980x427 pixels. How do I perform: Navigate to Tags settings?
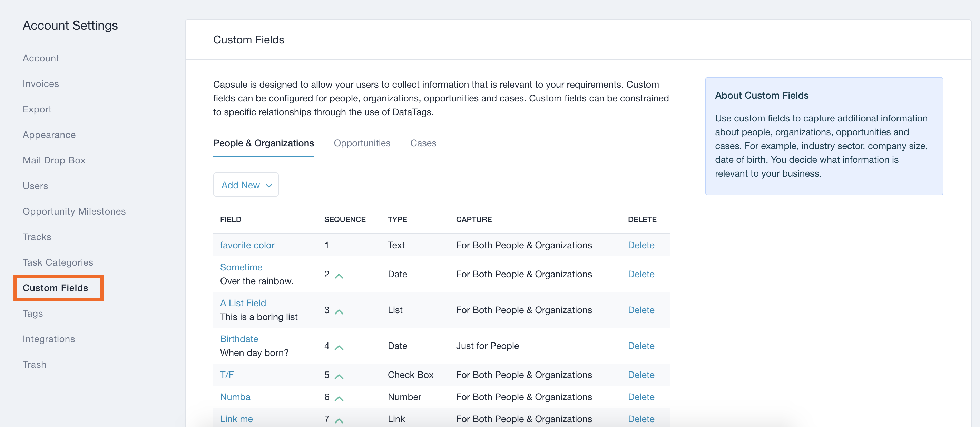(x=32, y=313)
